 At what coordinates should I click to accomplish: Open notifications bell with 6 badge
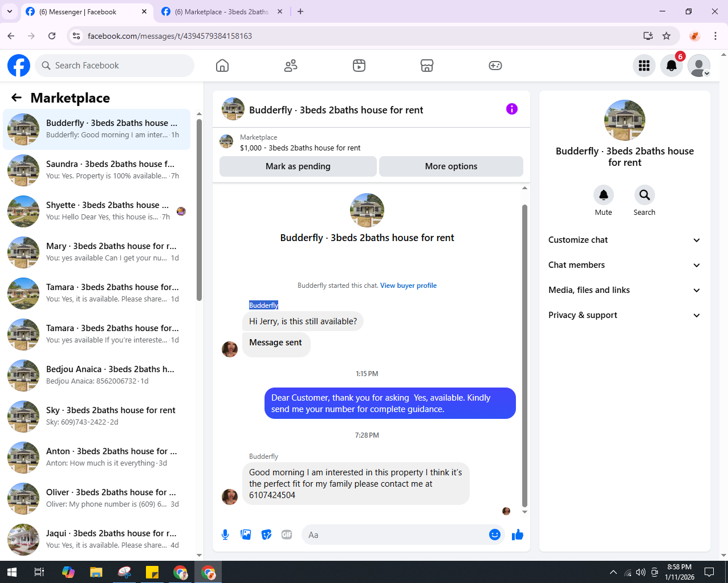pyautogui.click(x=672, y=66)
